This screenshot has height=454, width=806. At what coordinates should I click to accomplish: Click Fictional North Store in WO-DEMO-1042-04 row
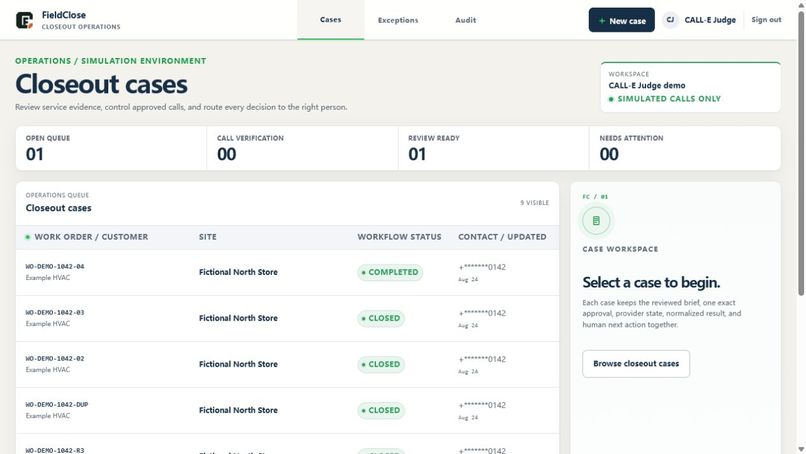click(x=238, y=272)
